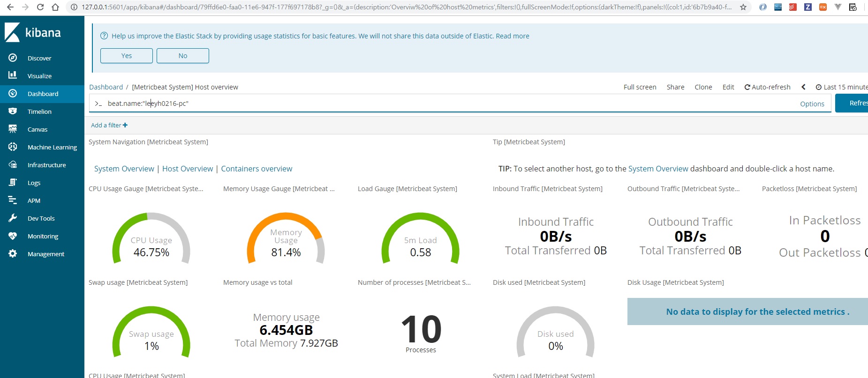Open Machine Learning icon in sidebar
Image resolution: width=868 pixels, height=378 pixels.
click(x=13, y=147)
